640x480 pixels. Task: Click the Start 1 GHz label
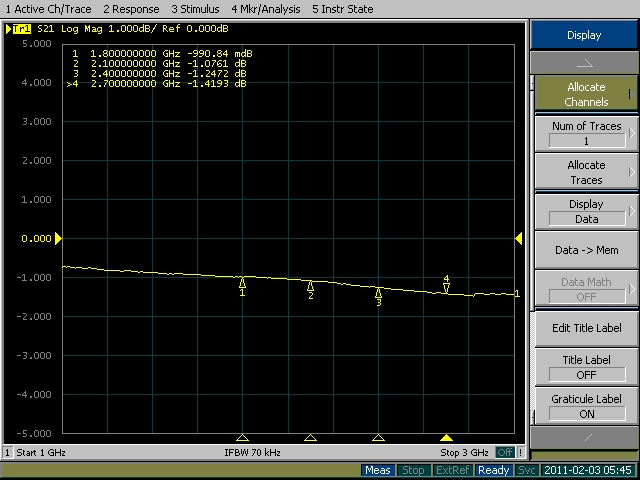tap(41, 452)
